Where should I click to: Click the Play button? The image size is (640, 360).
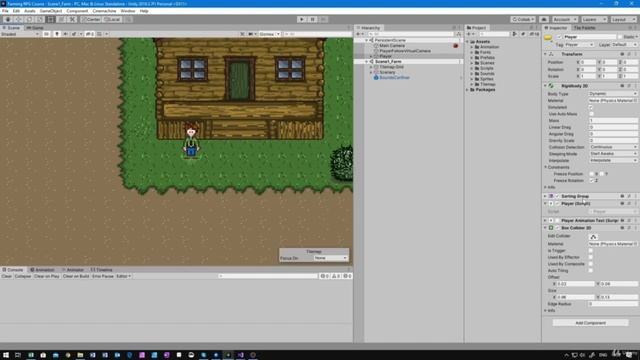tap(302, 19)
